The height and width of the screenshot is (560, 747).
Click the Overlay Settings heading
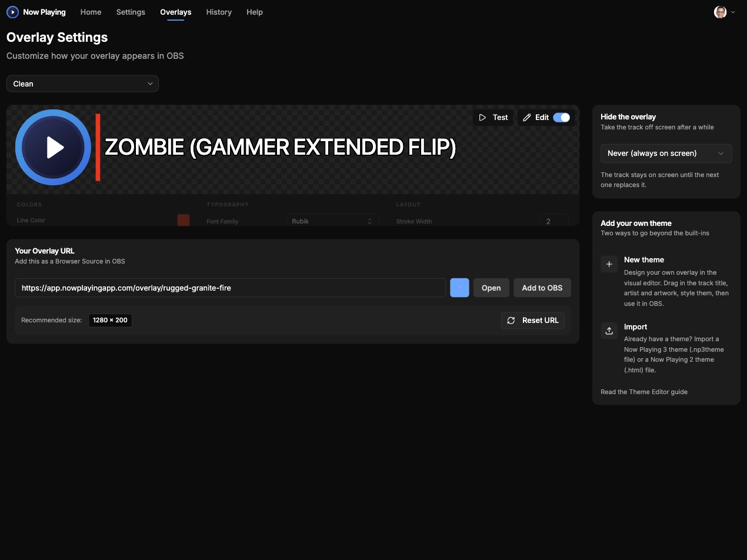(x=57, y=37)
